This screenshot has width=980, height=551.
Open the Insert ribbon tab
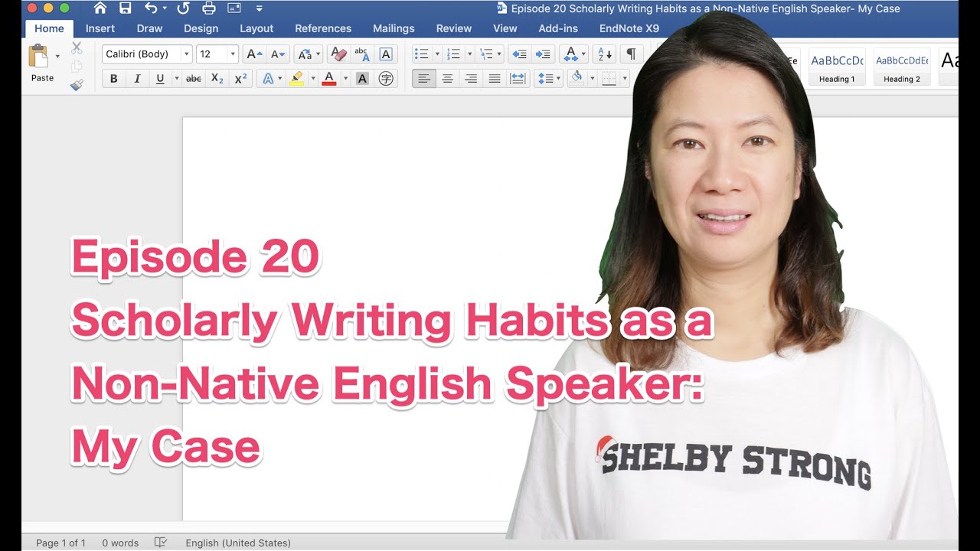click(x=100, y=28)
